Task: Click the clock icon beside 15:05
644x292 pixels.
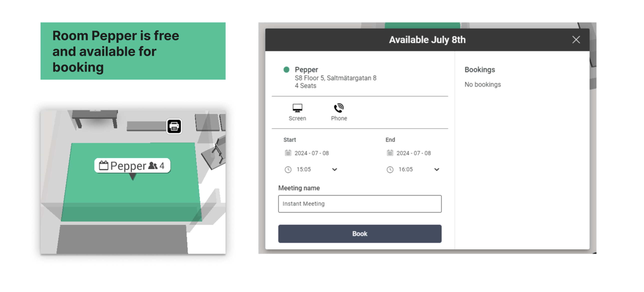Action: point(288,169)
